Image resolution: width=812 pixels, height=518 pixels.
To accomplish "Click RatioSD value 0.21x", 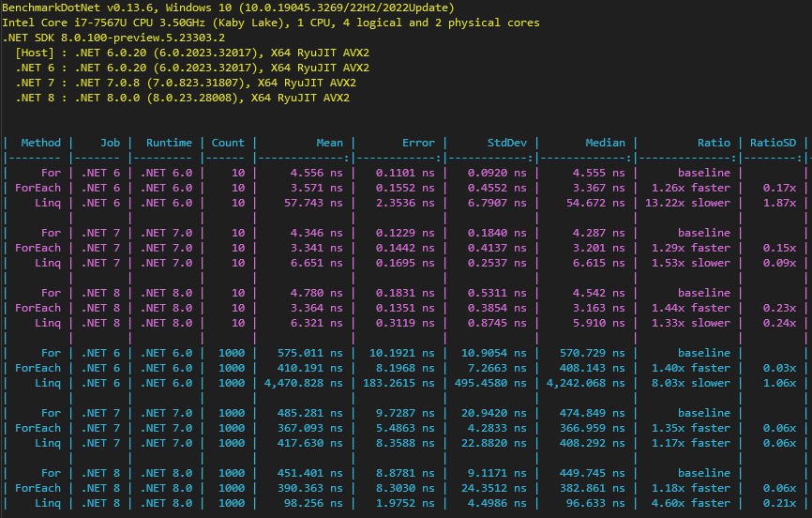I will point(779,504).
